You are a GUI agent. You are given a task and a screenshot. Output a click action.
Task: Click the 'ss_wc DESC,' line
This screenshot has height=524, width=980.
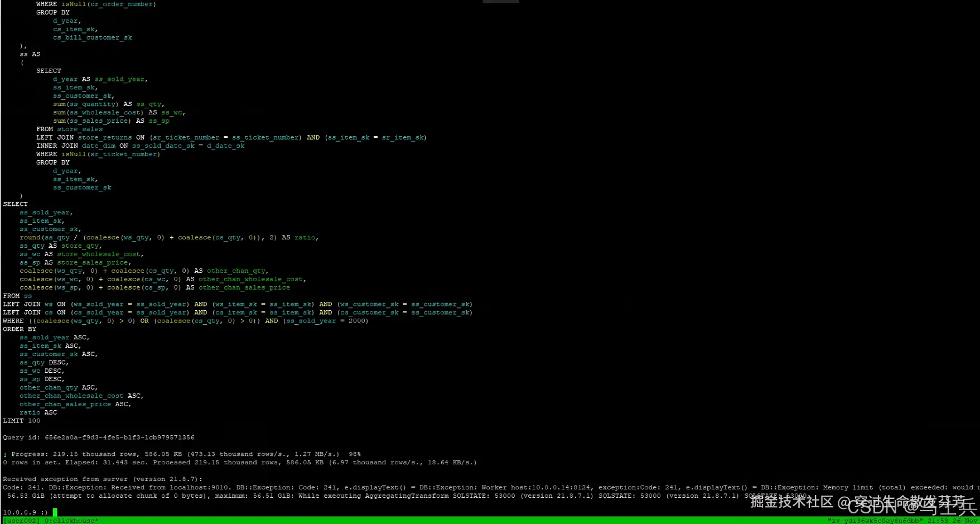click(x=42, y=371)
